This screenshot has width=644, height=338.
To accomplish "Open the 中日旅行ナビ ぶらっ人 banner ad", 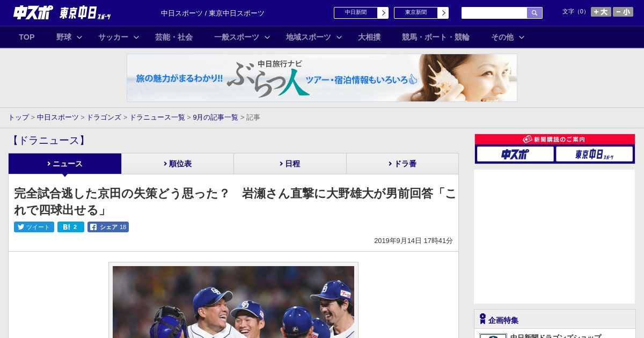I will pos(322,78).
